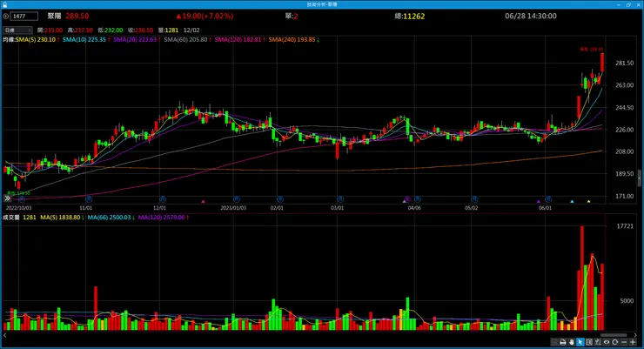Click the right scroll arrow below volume chart
Image resolution: width=644 pixels, height=349 pixels.
click(636, 335)
